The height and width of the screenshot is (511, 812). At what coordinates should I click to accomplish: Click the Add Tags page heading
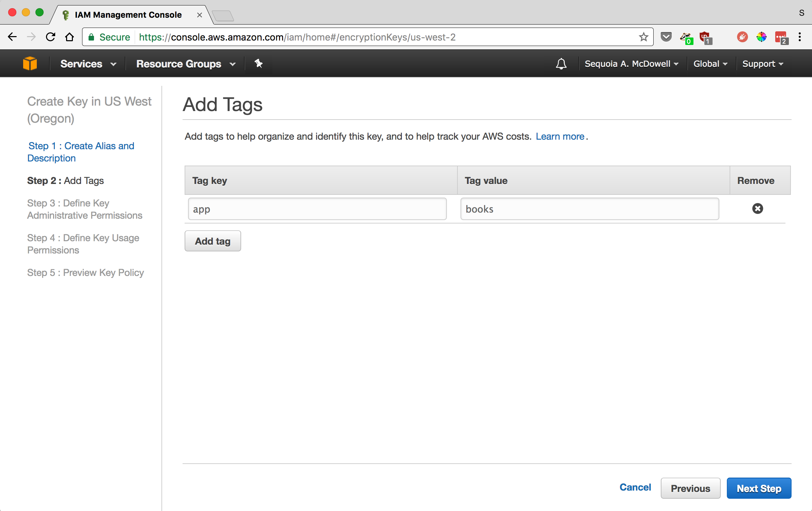point(223,104)
